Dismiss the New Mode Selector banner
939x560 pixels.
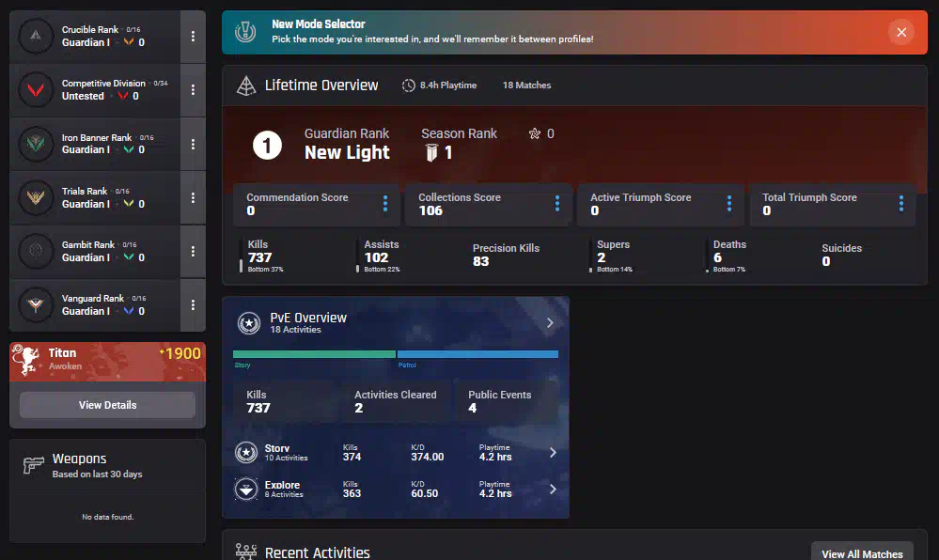(901, 32)
